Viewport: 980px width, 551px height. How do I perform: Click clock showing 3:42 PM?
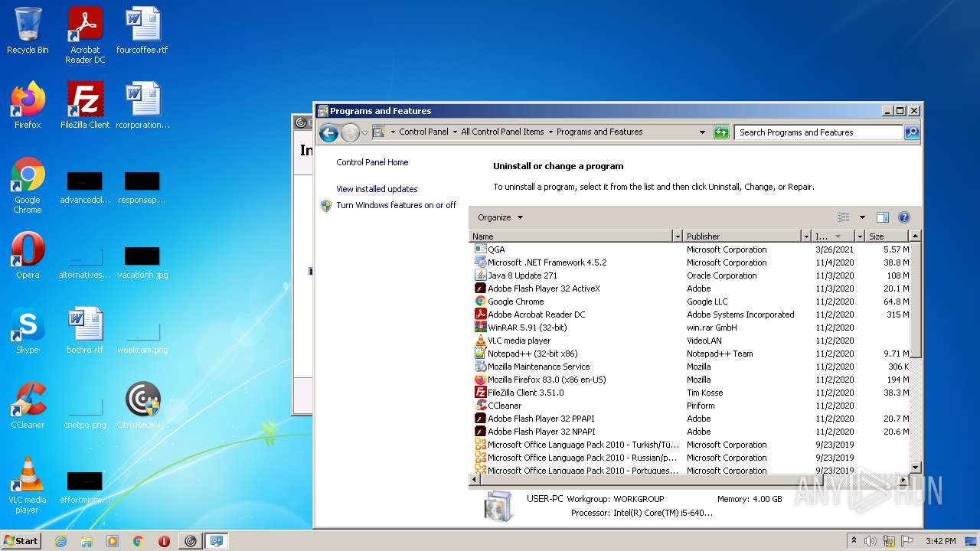[940, 541]
